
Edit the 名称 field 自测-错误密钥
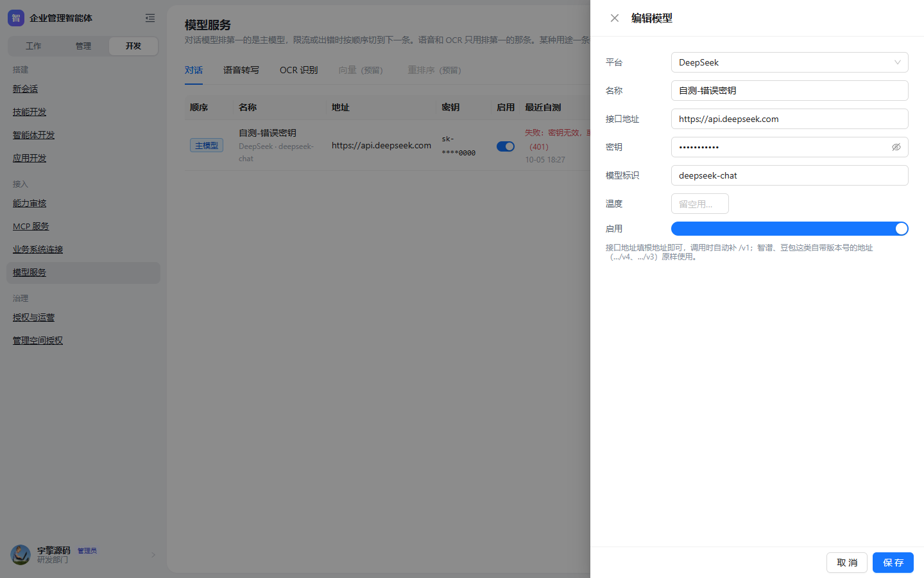[790, 91]
